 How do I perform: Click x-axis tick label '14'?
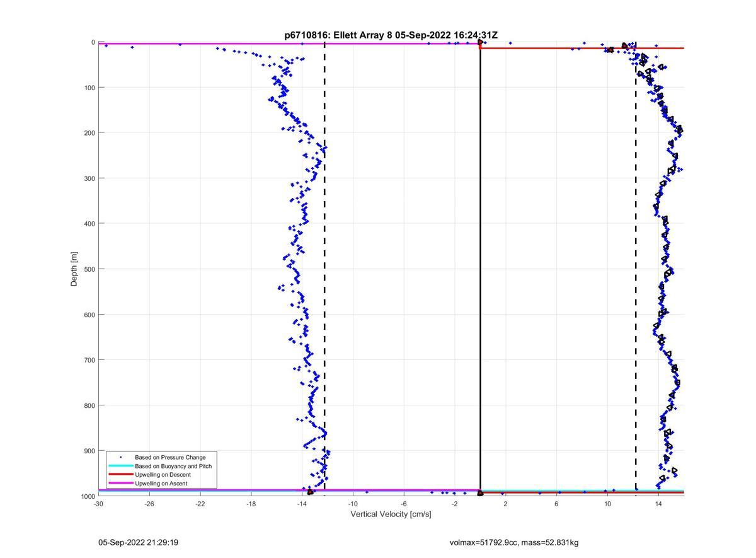tap(658, 504)
